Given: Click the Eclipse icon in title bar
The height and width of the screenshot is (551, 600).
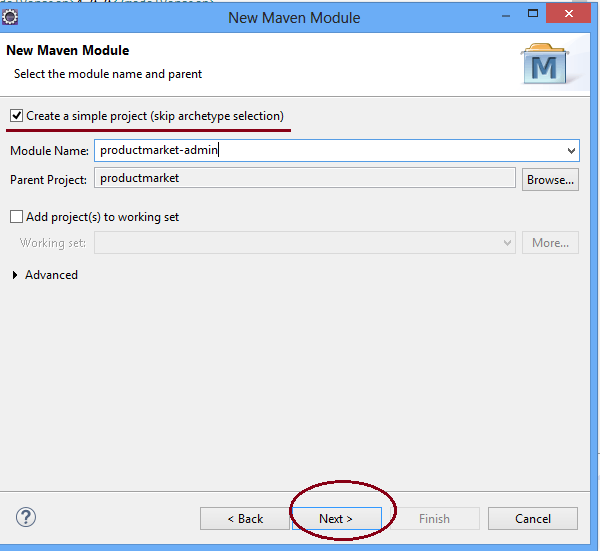Looking at the screenshot, I should [10, 17].
